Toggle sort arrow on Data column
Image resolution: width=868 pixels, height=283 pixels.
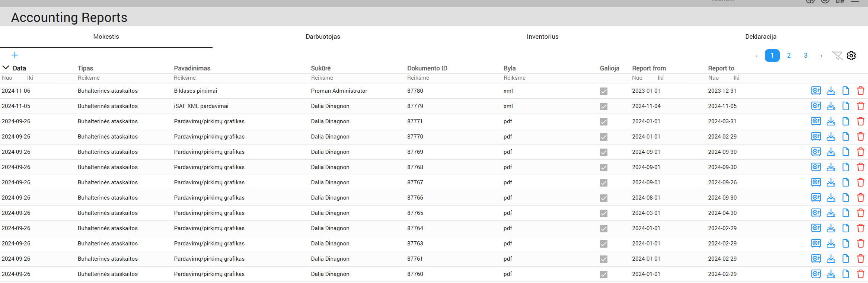[x=6, y=68]
